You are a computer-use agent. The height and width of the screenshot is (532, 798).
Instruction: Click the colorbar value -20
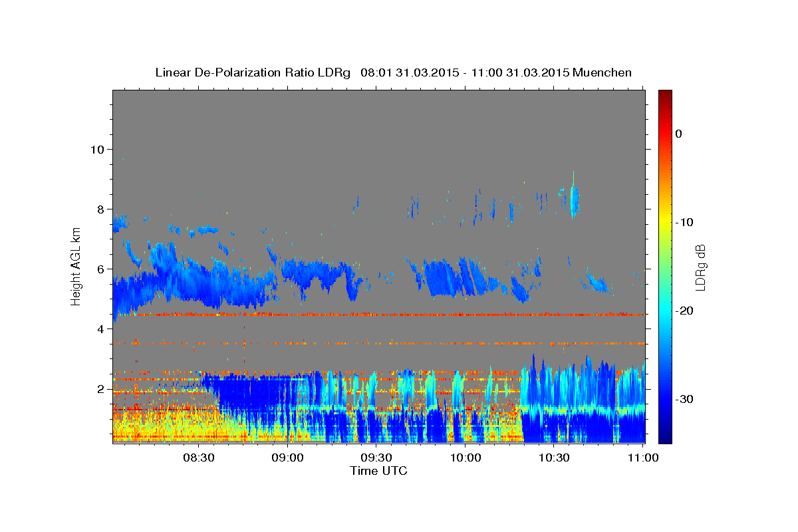click(684, 311)
